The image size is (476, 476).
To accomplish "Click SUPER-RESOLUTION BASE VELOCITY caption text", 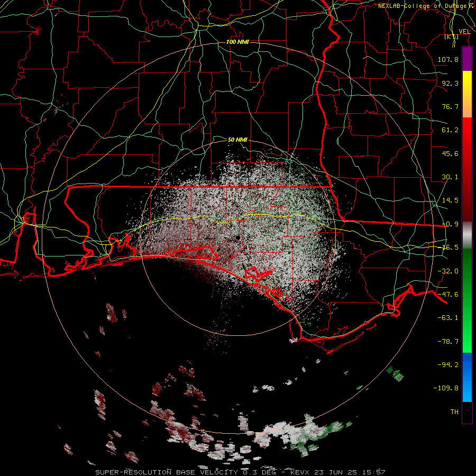I will 167,472.
